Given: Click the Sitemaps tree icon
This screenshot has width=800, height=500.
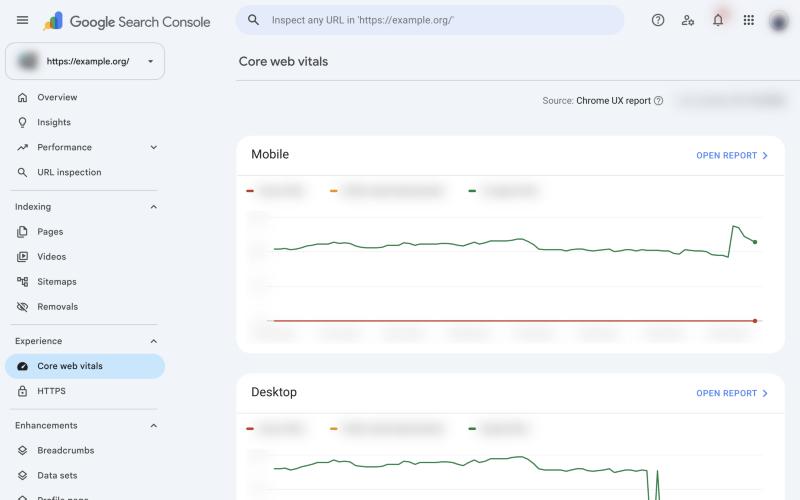Looking at the screenshot, I should click(22, 282).
